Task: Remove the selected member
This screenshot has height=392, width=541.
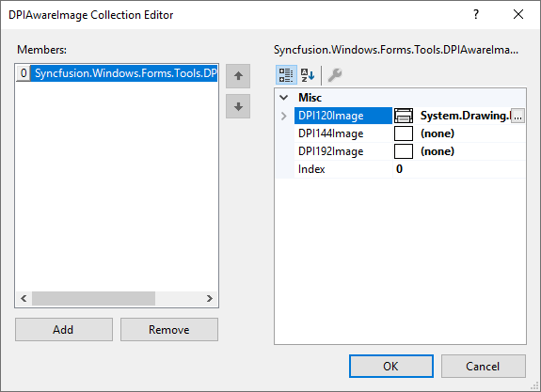Action: pos(169,330)
